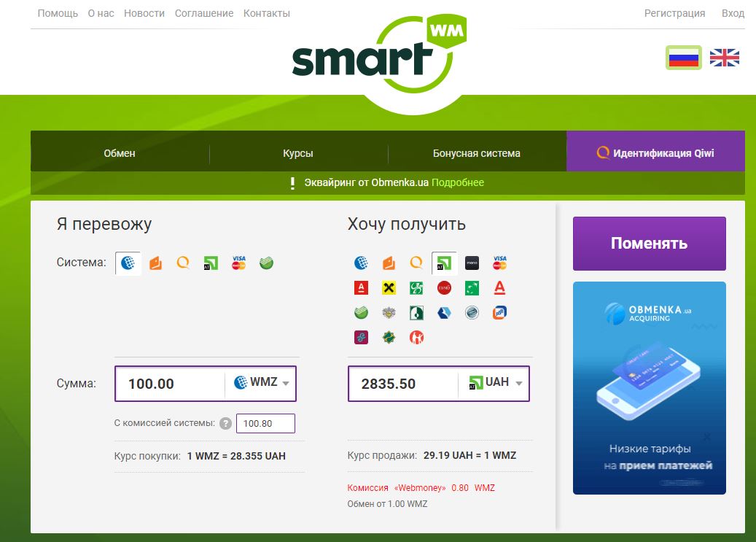Select the Raiffeisen Bank icon for receiving
Viewport: 756px width, 542px height.
[x=389, y=287]
